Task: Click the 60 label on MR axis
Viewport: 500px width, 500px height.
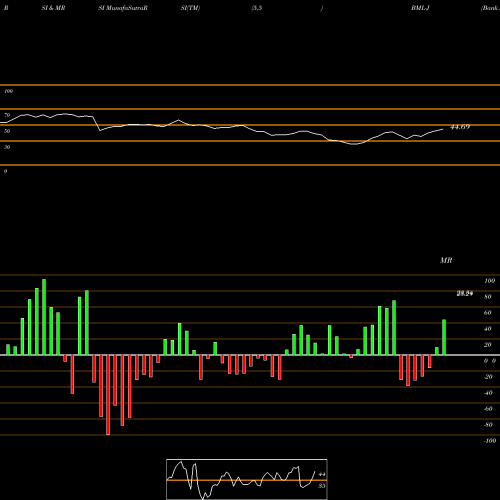Action: click(x=488, y=313)
